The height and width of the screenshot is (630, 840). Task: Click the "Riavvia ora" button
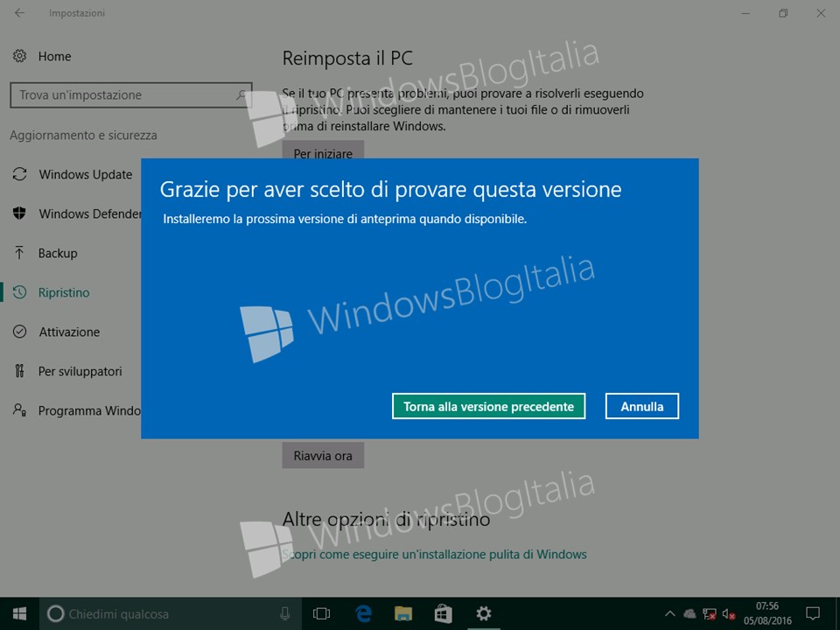(x=323, y=455)
